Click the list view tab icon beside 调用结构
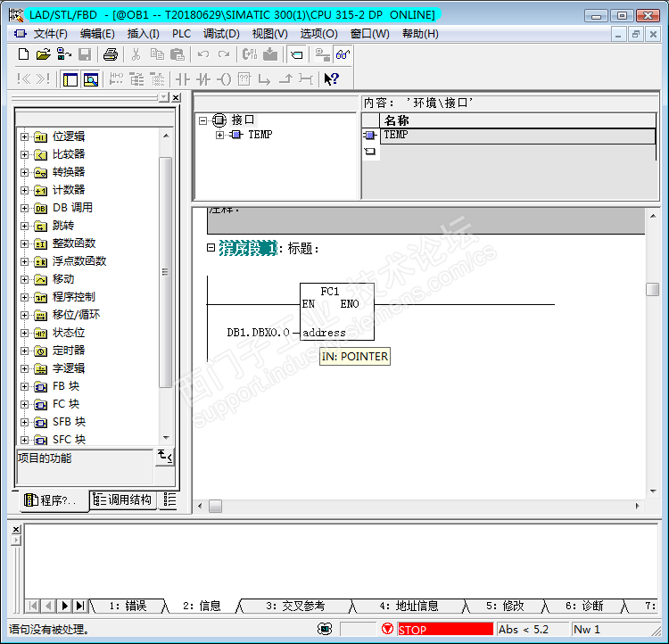The width and height of the screenshot is (669, 644). point(169,500)
